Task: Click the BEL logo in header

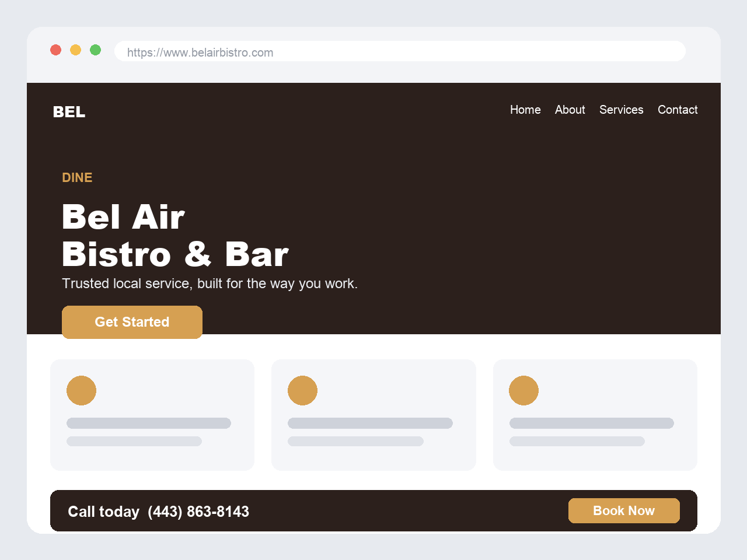Action: (69, 111)
